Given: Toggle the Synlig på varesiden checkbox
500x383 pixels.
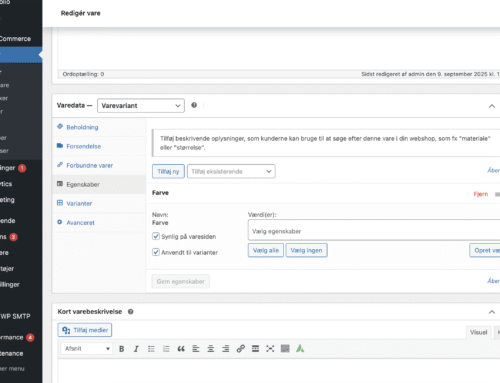Looking at the screenshot, I should (x=156, y=236).
